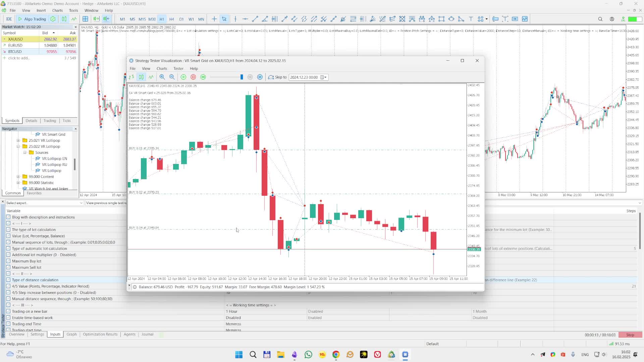Toggle checkbox for Enable time-based work

click(x=8, y=318)
